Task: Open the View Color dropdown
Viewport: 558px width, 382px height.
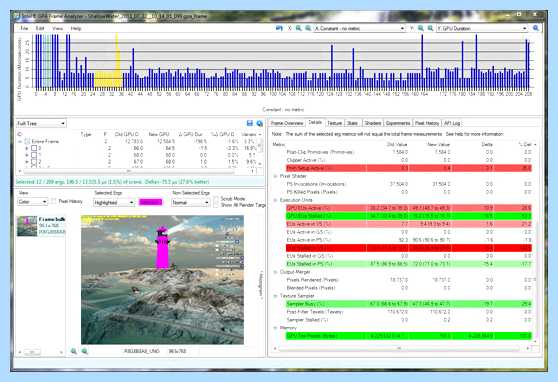Action: pos(32,202)
